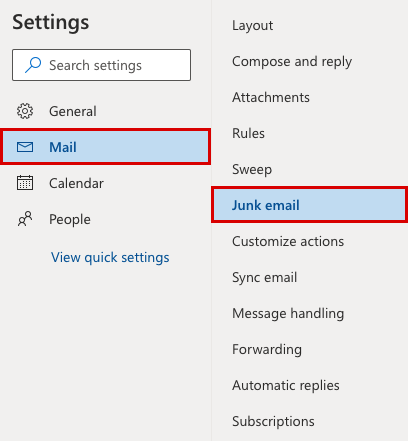Open the Calendar settings category
The height and width of the screenshot is (441, 408).
[x=105, y=183]
